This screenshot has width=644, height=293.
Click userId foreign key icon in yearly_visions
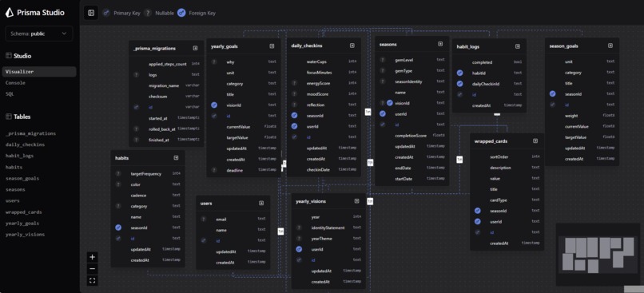coord(299,249)
